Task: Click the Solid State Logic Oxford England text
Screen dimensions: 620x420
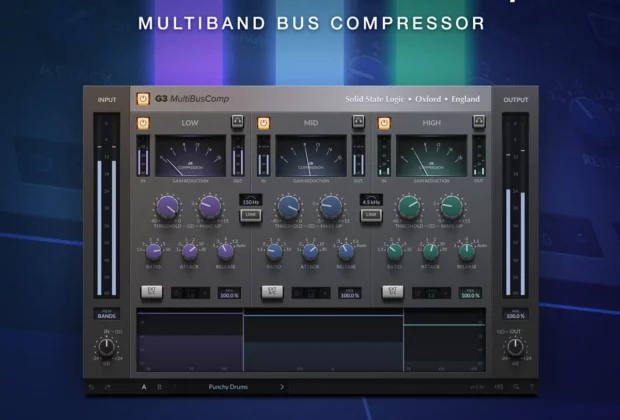Action: click(x=412, y=99)
